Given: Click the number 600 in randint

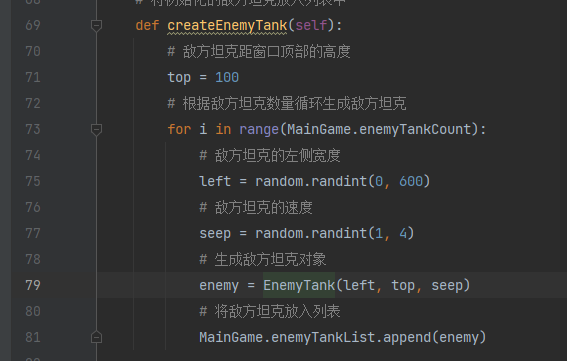Looking at the screenshot, I should (411, 181).
